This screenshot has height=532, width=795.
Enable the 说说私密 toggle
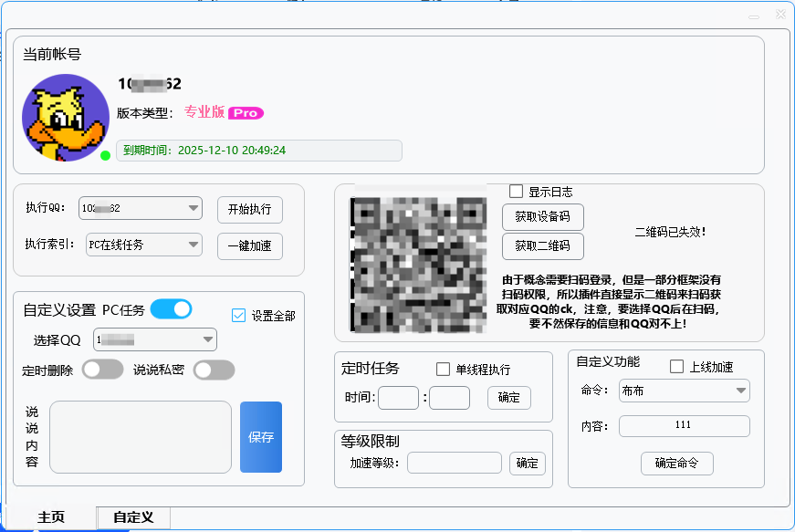coord(214,370)
